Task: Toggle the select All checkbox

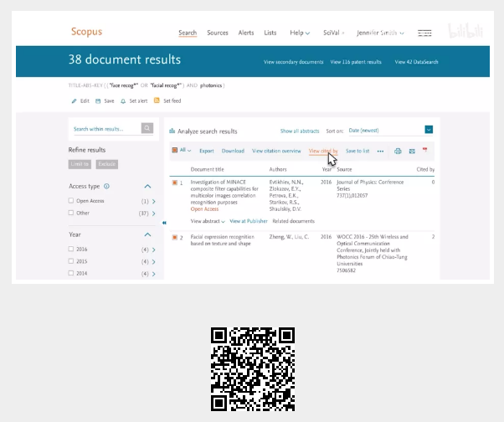Action: click(174, 150)
